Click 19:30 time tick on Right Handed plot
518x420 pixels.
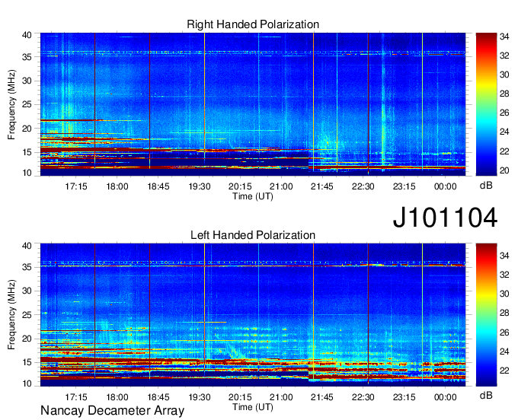click(x=200, y=186)
